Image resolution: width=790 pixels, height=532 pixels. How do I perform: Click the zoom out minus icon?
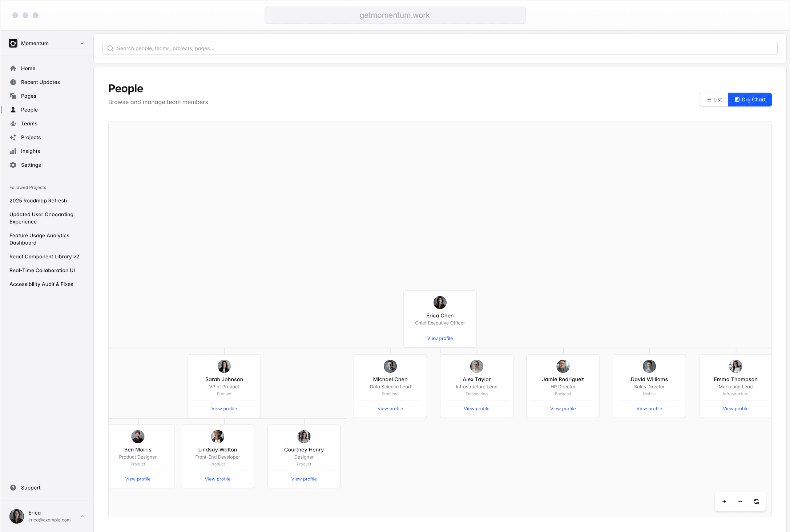pyautogui.click(x=740, y=501)
